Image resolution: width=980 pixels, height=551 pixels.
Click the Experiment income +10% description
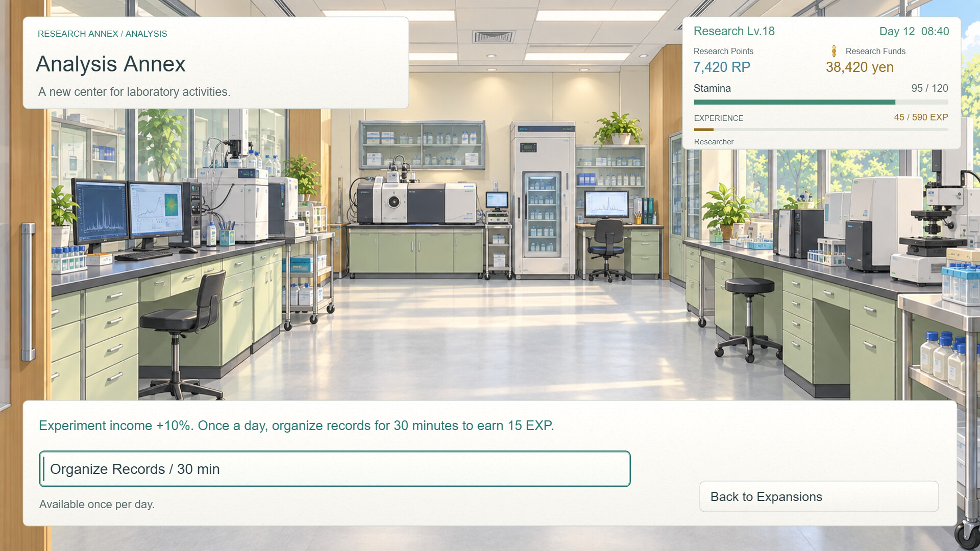297,425
